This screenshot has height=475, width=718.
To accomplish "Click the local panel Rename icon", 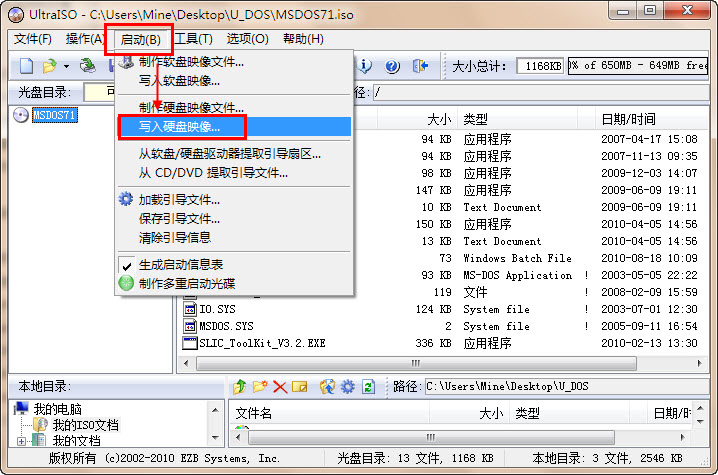I will 299,388.
